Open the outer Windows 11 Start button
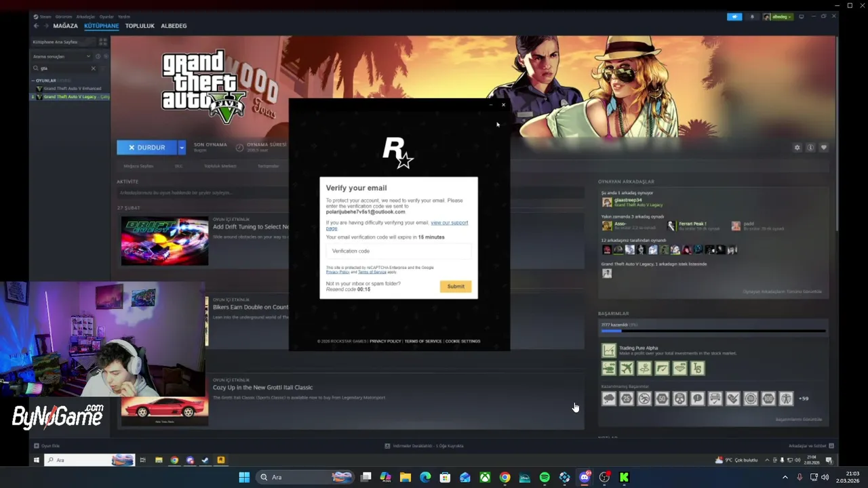 [244, 477]
